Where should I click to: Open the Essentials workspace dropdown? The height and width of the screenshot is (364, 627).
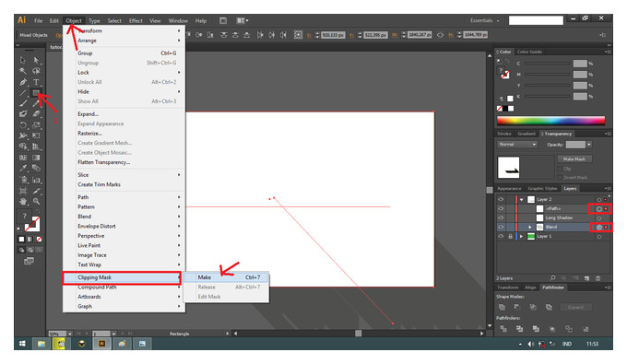pos(485,20)
